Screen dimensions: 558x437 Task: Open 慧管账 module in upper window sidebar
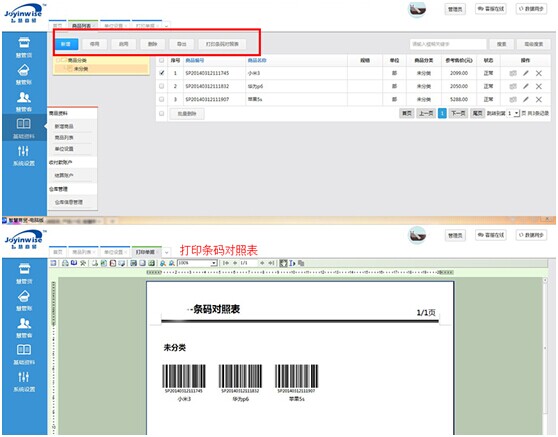pos(24,74)
